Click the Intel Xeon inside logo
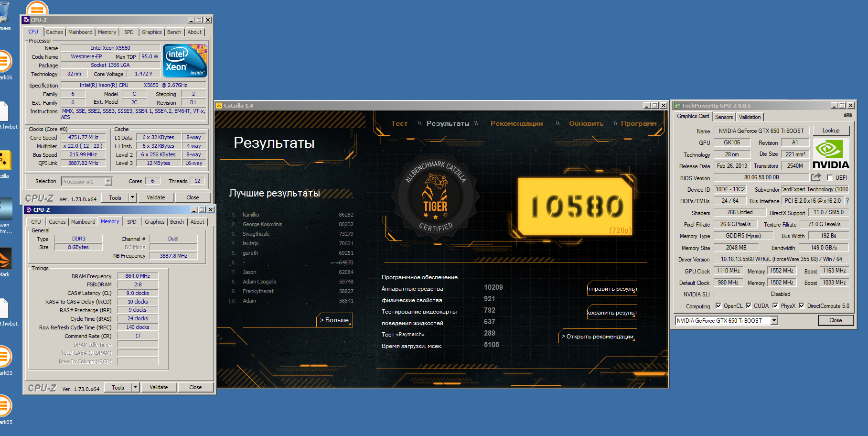The image size is (868, 436). (185, 60)
